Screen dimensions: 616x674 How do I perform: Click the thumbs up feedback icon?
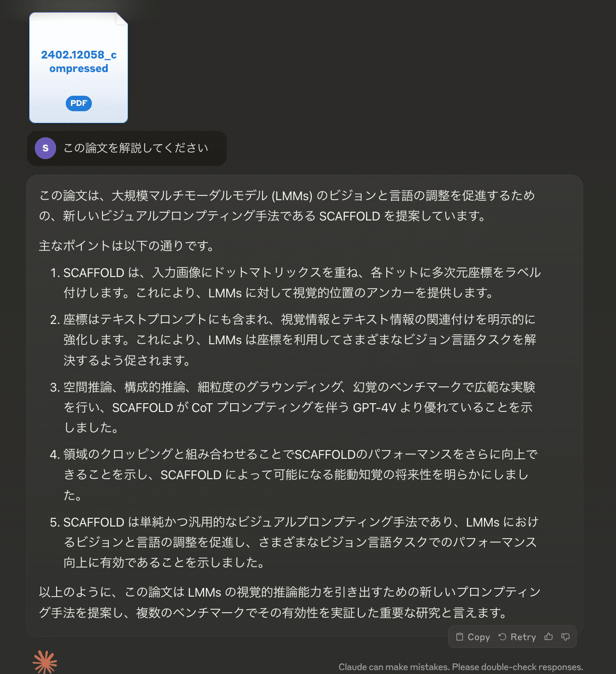(548, 637)
